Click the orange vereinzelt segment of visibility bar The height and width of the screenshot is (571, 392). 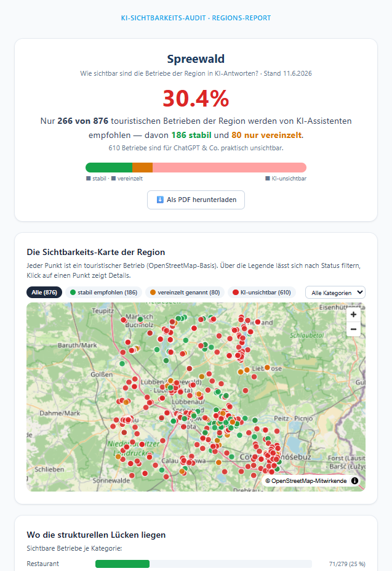click(x=142, y=168)
